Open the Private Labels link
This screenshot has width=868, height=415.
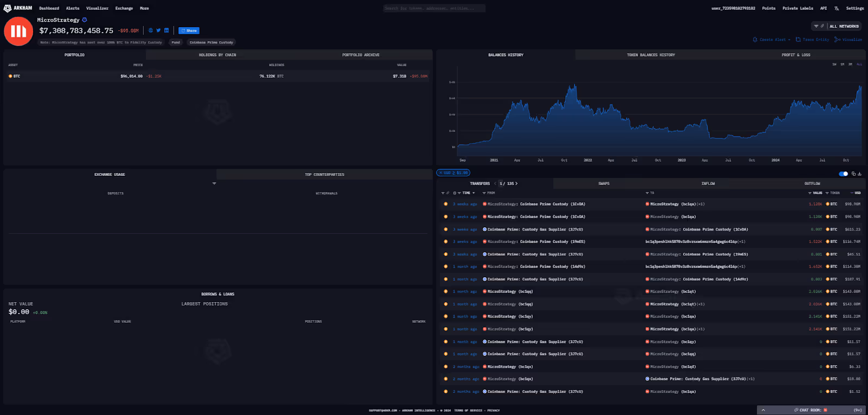[x=797, y=8]
